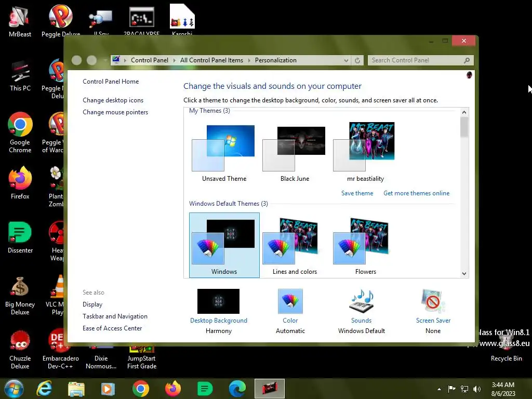This screenshot has height=399, width=532.
Task: Click Change mouse pointers link
Action: click(115, 112)
